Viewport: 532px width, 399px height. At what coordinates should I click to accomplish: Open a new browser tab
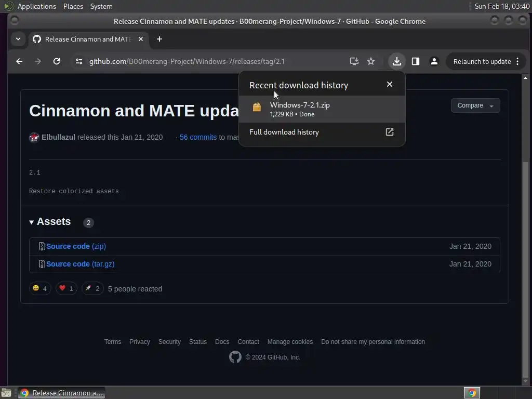point(159,39)
